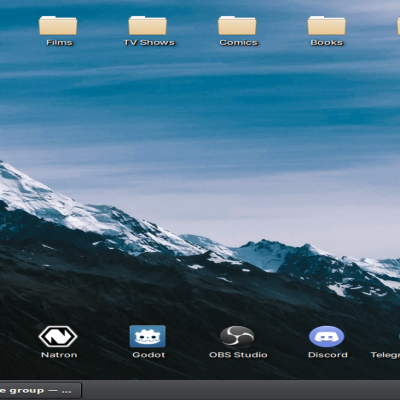Select the taskbar window ending in 'group'
The image size is (400, 400).
click(40, 391)
